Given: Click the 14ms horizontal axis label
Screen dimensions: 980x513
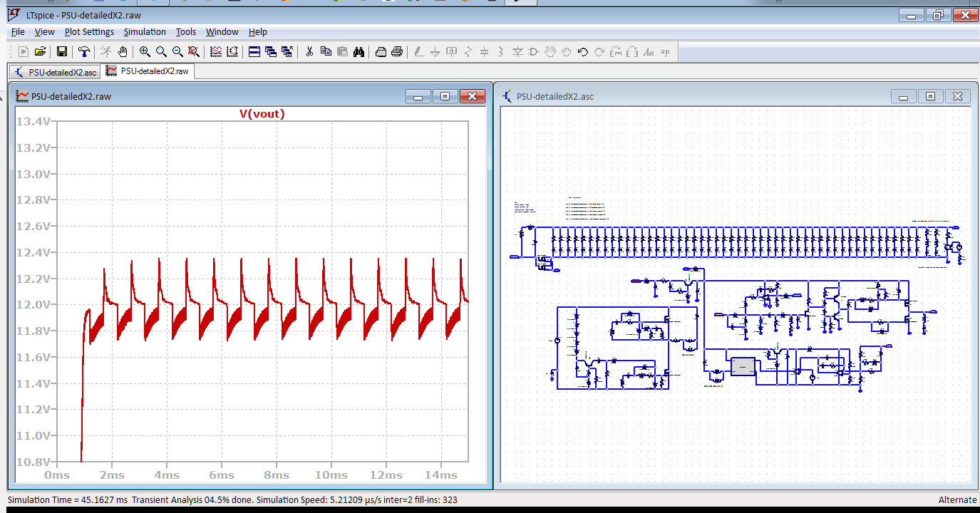Looking at the screenshot, I should pyautogui.click(x=440, y=475).
